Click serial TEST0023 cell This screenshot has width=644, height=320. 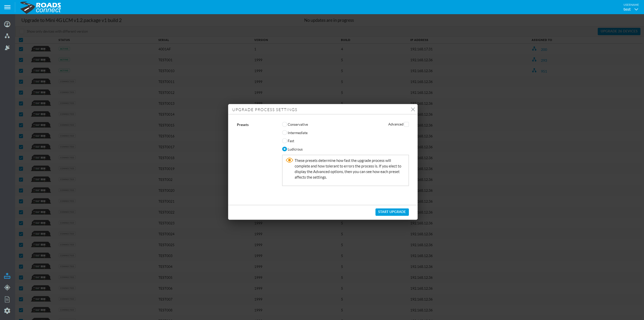(x=166, y=223)
